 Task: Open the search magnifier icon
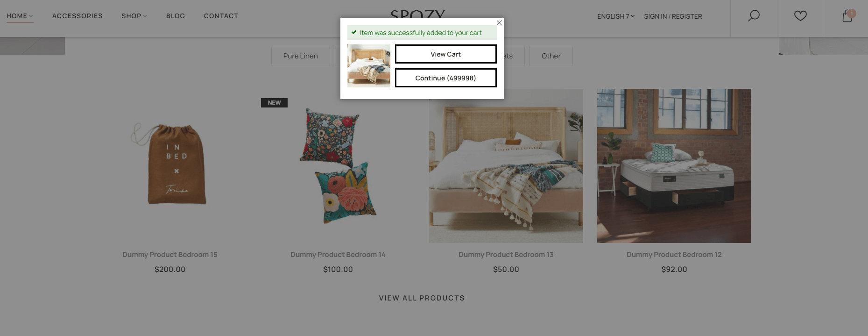tap(754, 16)
